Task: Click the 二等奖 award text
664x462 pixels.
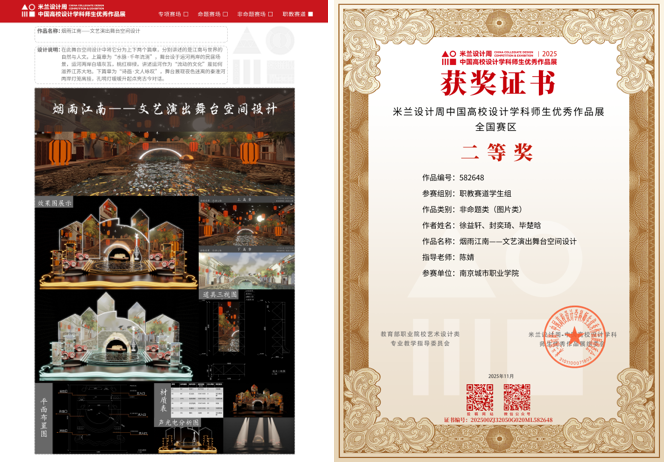Action: pyautogui.click(x=500, y=153)
